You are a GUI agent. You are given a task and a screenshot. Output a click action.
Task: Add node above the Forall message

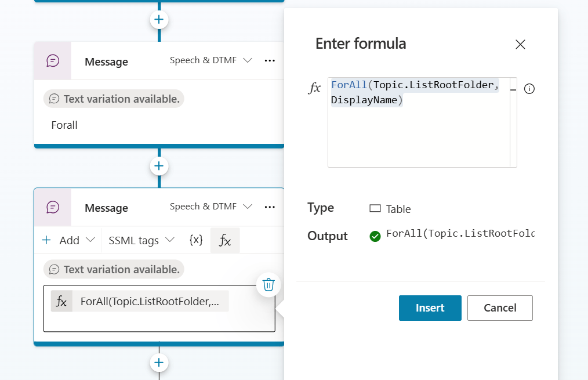point(159,20)
